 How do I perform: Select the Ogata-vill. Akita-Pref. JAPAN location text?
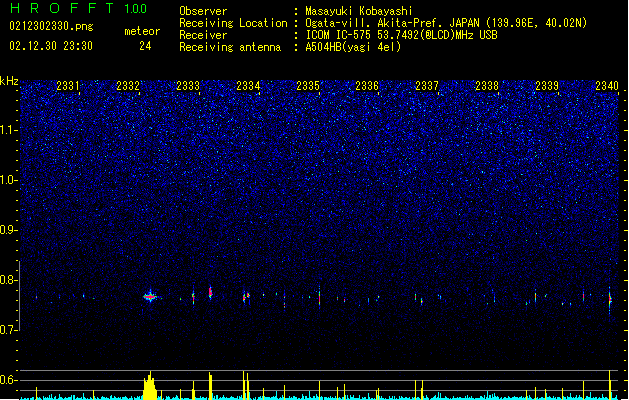(446, 23)
